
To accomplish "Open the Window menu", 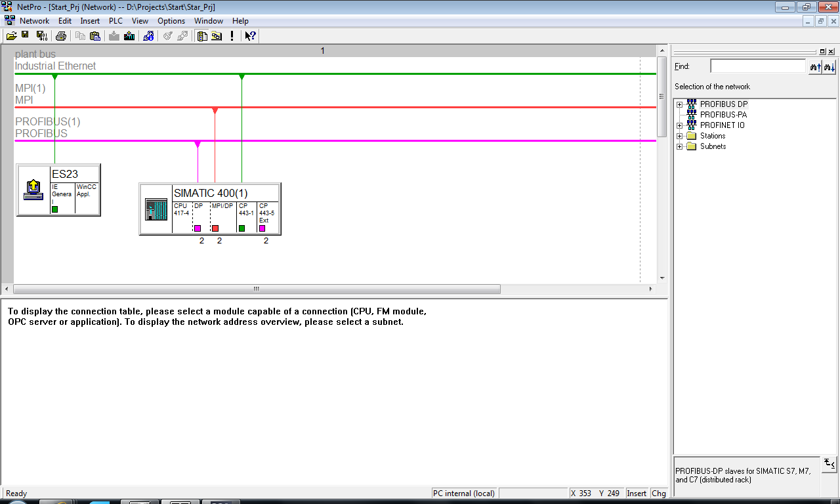I will 209,21.
